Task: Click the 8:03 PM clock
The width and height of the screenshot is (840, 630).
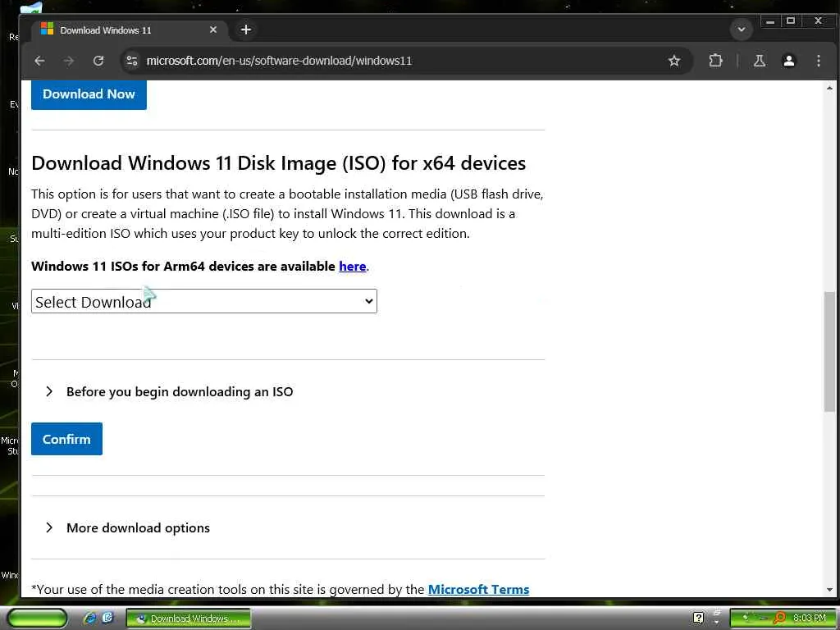Action: tap(809, 619)
